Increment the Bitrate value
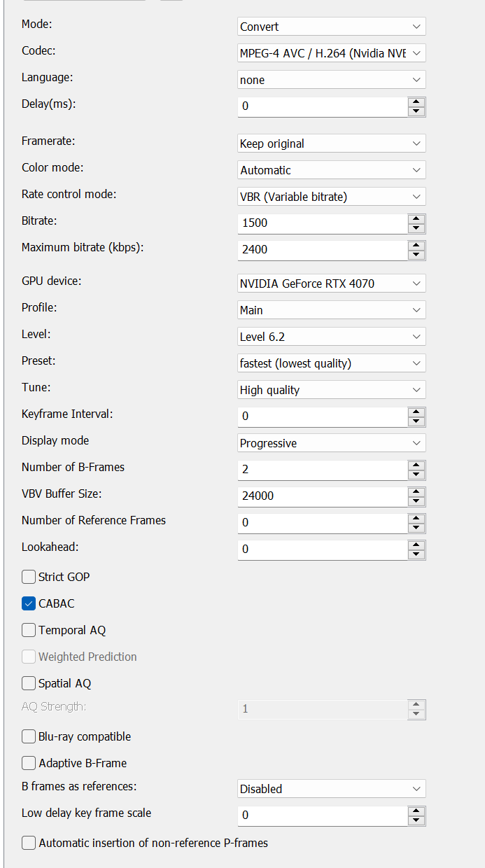 [417, 220]
